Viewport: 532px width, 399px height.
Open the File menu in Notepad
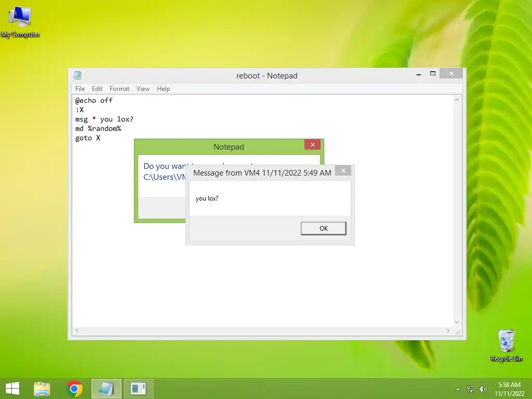tap(80, 88)
